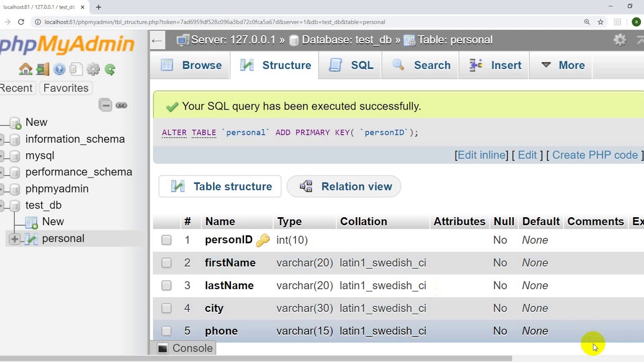Click the phone column name
Viewport: 644px width, 362px height.
click(221, 331)
